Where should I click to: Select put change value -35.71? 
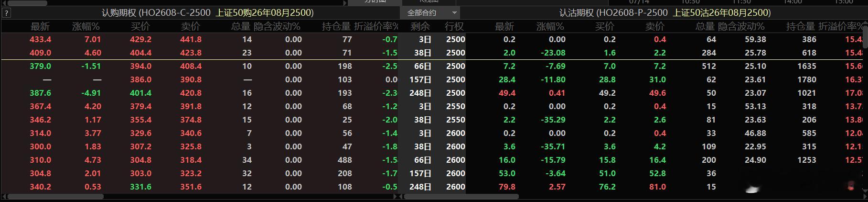point(553,146)
